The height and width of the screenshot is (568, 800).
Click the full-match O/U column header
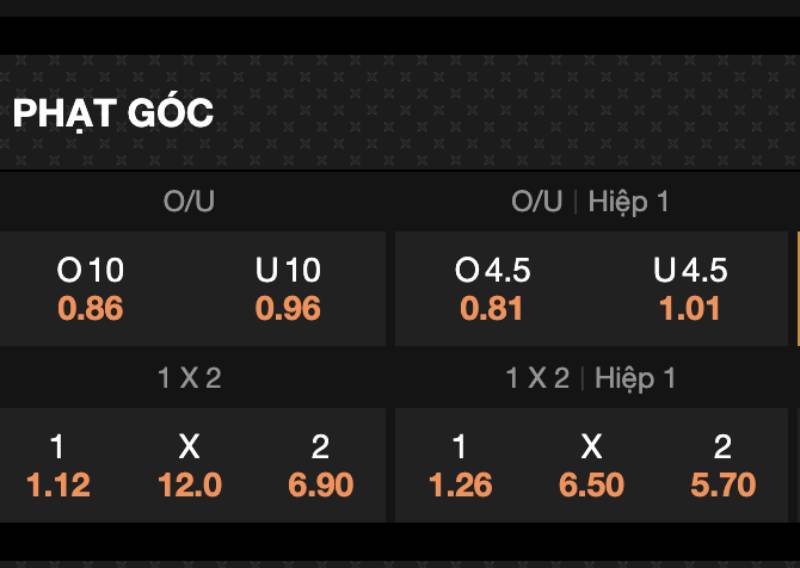(x=189, y=202)
